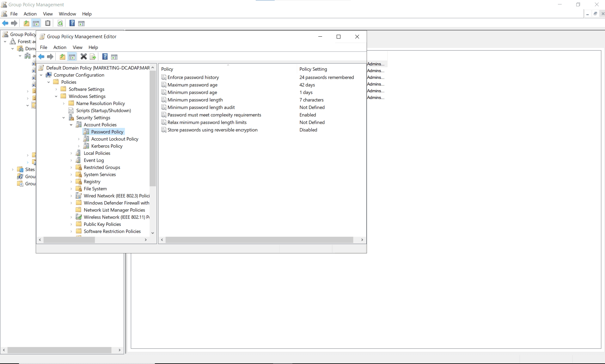
Task: Click main window left pane horizontal scrollbar thumb
Action: tap(59, 350)
